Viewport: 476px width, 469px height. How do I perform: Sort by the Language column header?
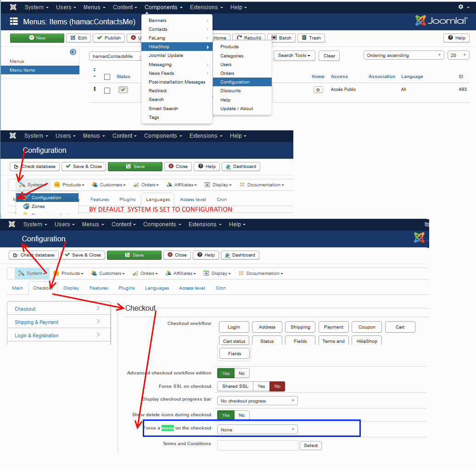[x=412, y=77]
